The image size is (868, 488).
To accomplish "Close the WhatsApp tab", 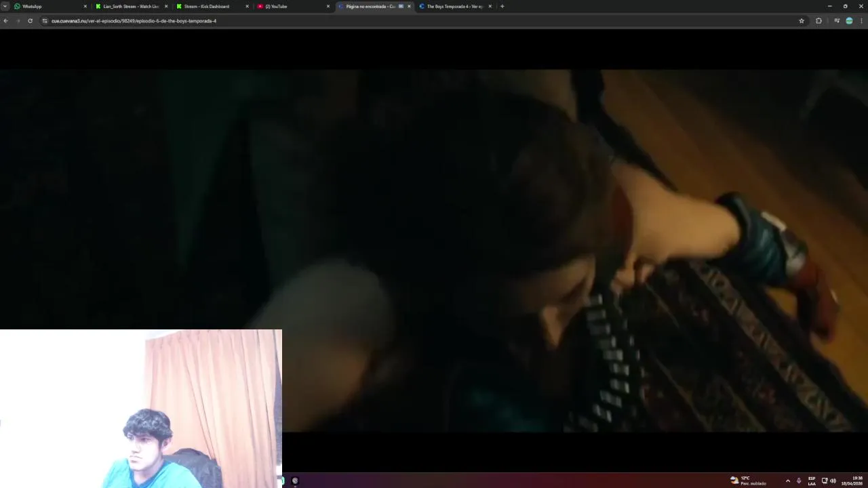I will [85, 6].
